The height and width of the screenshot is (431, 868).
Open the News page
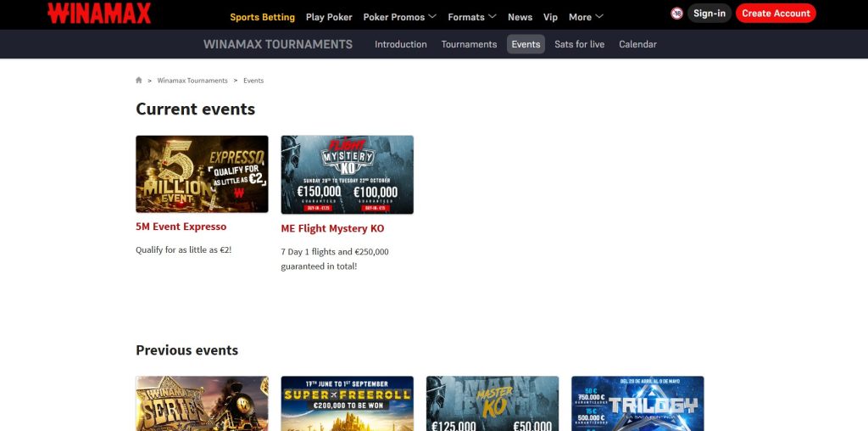pos(520,17)
